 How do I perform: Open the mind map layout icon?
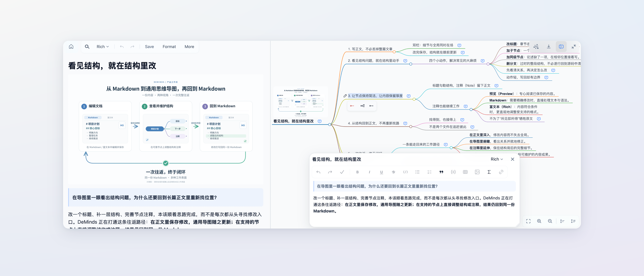[536, 46]
